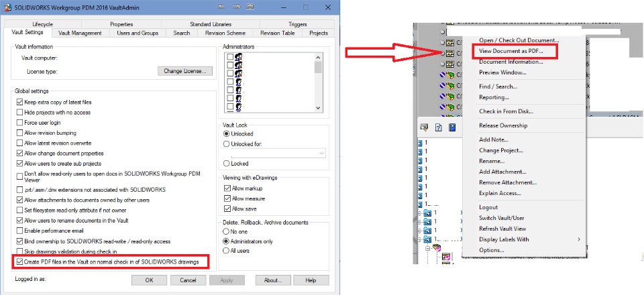Viewport: 644px width, 295px height.
Task: Click the blue book icon in vault toolbar
Action: pyautogui.click(x=451, y=127)
